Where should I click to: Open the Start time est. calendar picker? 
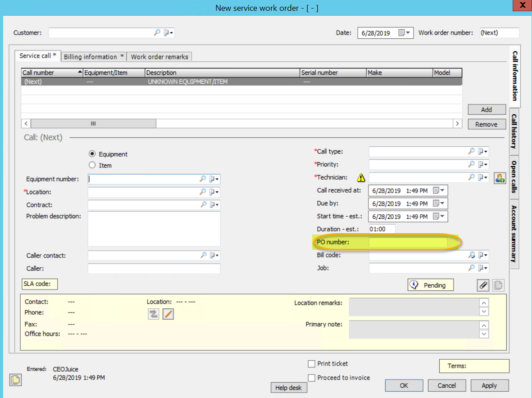coord(439,216)
